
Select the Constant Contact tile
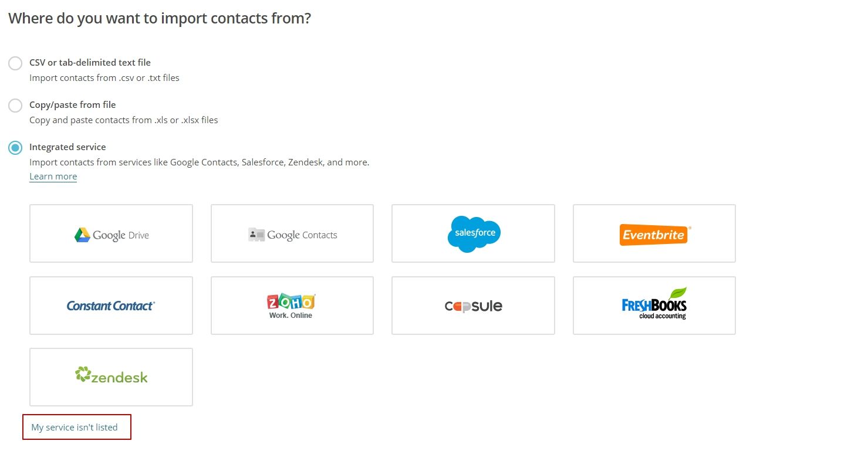(x=111, y=306)
